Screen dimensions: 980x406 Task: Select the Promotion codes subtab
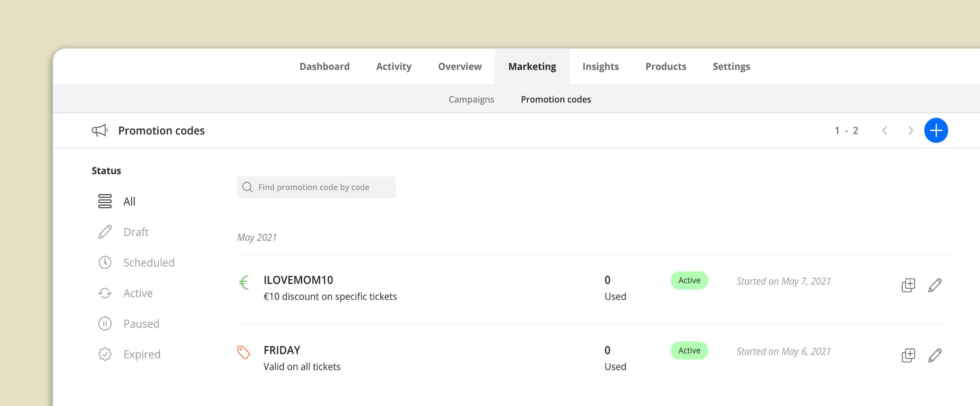click(555, 99)
